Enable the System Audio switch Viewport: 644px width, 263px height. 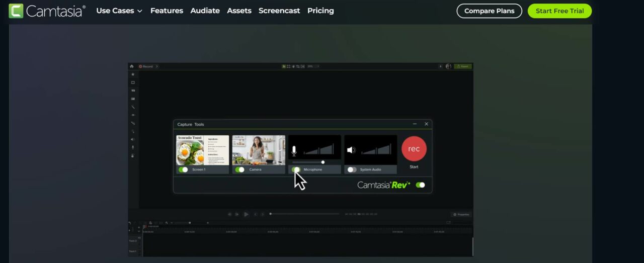(x=352, y=169)
